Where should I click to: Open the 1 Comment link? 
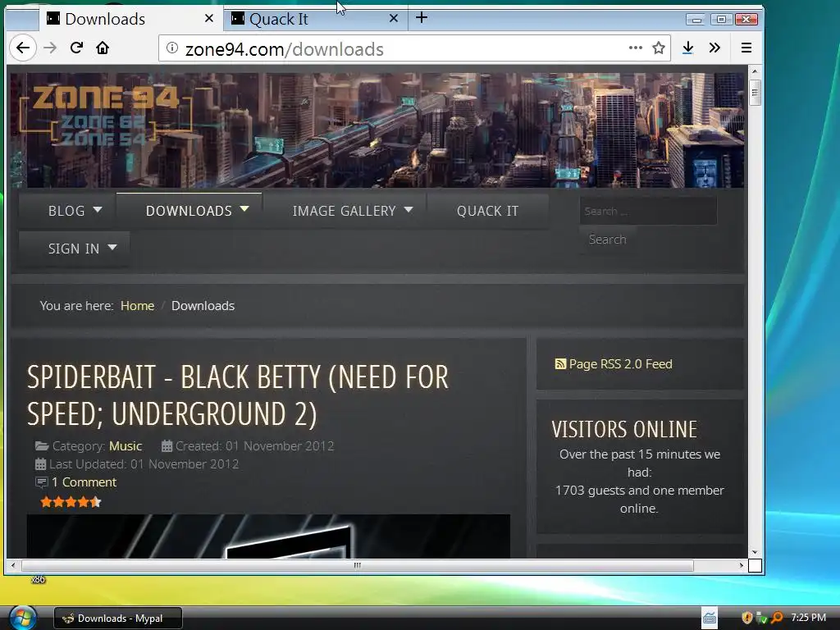84,482
